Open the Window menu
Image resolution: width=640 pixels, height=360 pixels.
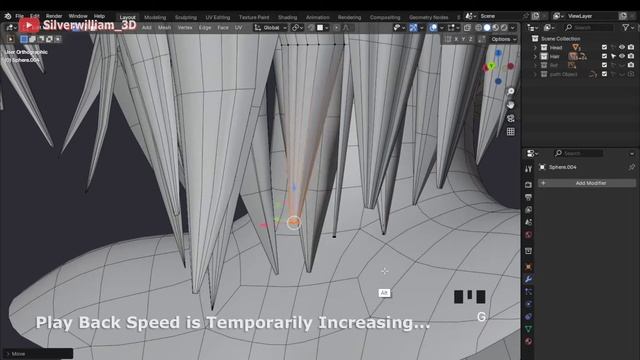click(x=78, y=16)
